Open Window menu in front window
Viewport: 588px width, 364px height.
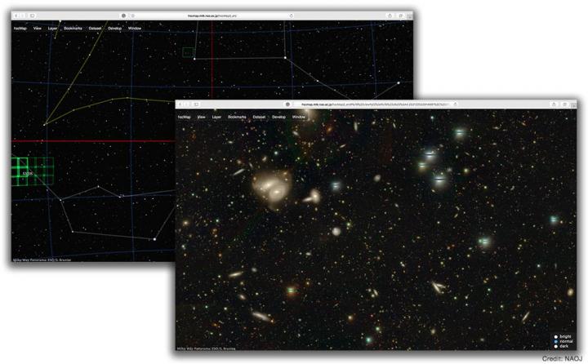(299, 117)
